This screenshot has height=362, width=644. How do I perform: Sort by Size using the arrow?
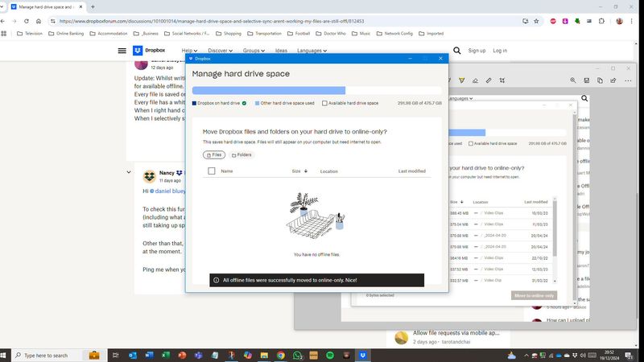point(306,171)
